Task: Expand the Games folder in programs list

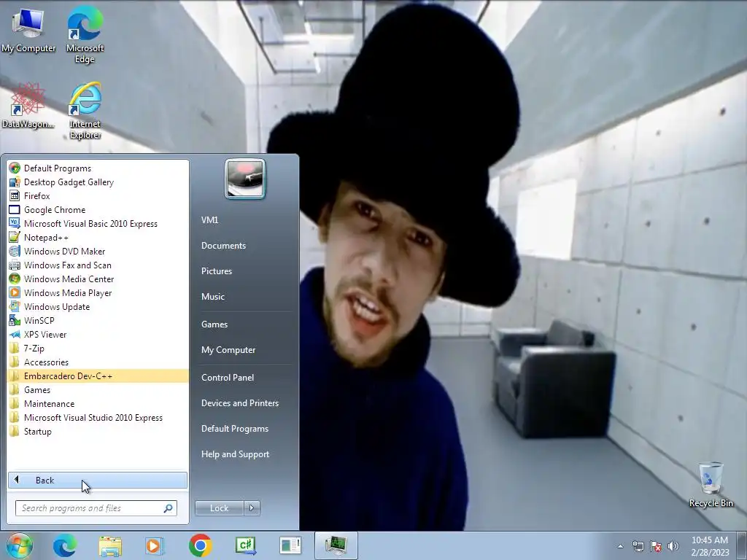Action: [98, 389]
